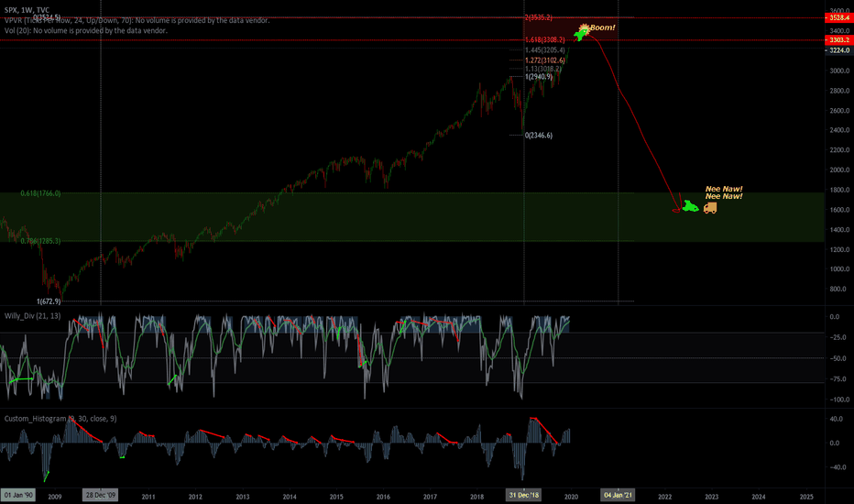
Task: Click the 1.618(3308.2) Fibonacci level label
Action: (544, 39)
